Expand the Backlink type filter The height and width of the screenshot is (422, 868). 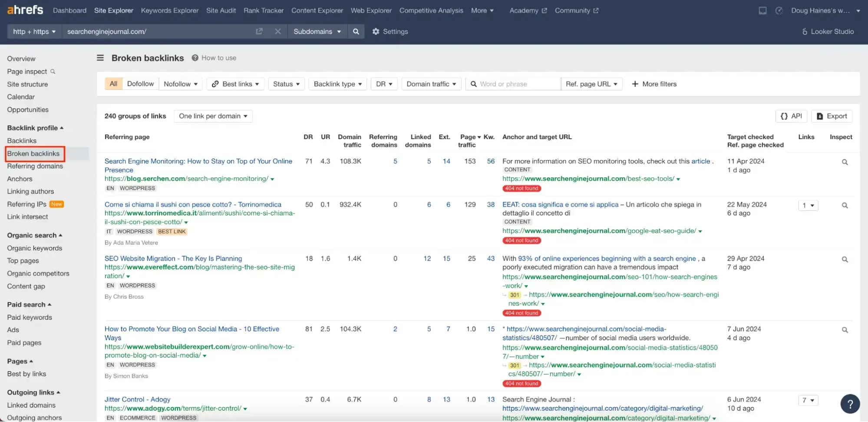[337, 84]
